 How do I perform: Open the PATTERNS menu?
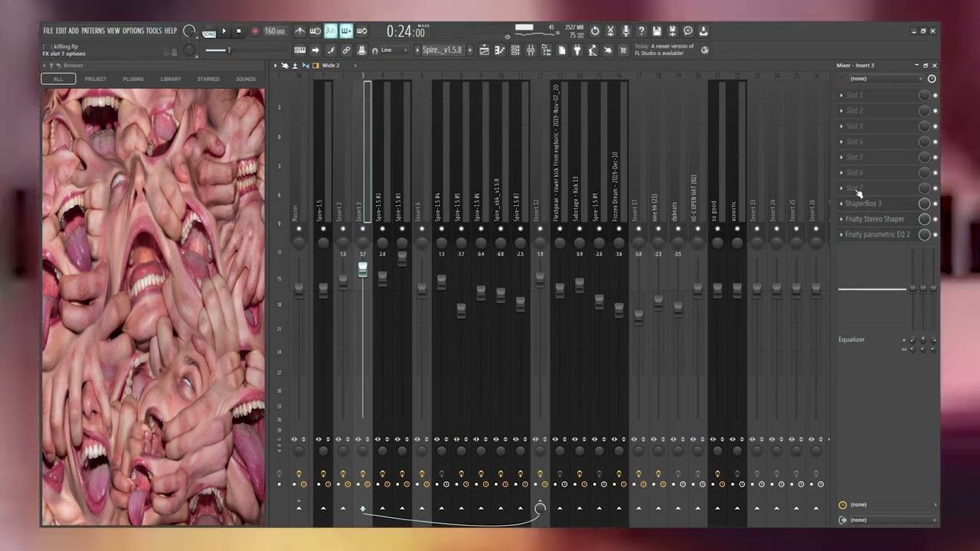[93, 31]
